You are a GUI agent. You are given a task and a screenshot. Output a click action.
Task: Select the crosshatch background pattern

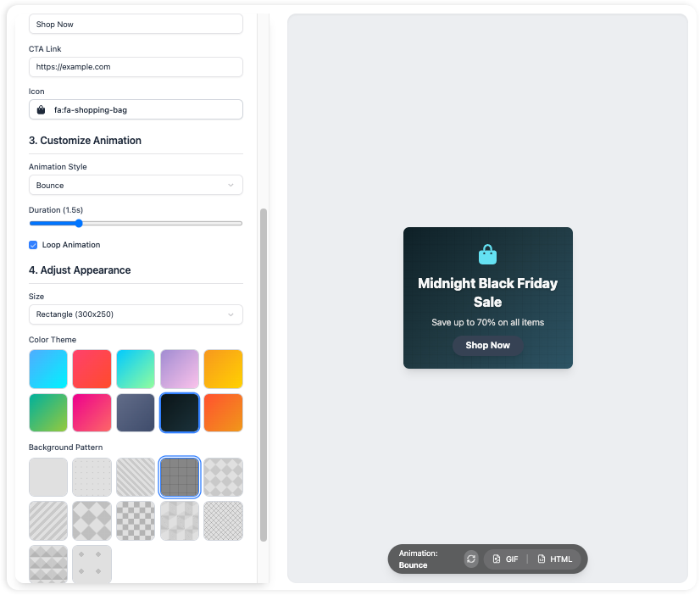point(223,520)
